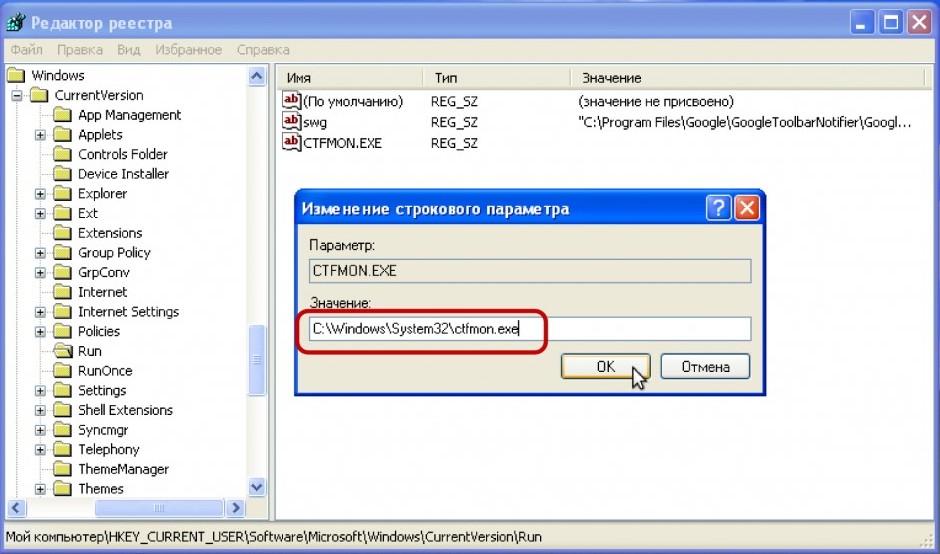Screen dimensions: 940x554
Task: Open the Избранное menu
Action: pos(188,50)
